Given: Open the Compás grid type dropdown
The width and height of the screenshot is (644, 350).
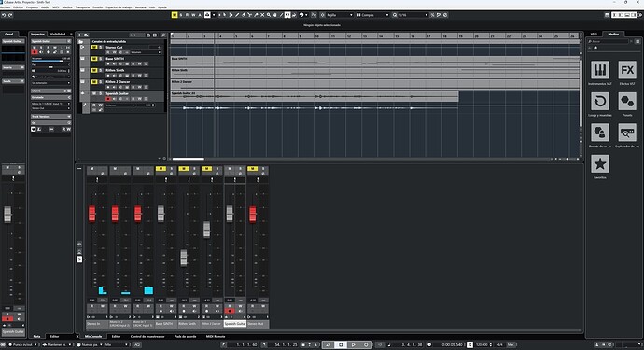Looking at the screenshot, I should [x=373, y=15].
